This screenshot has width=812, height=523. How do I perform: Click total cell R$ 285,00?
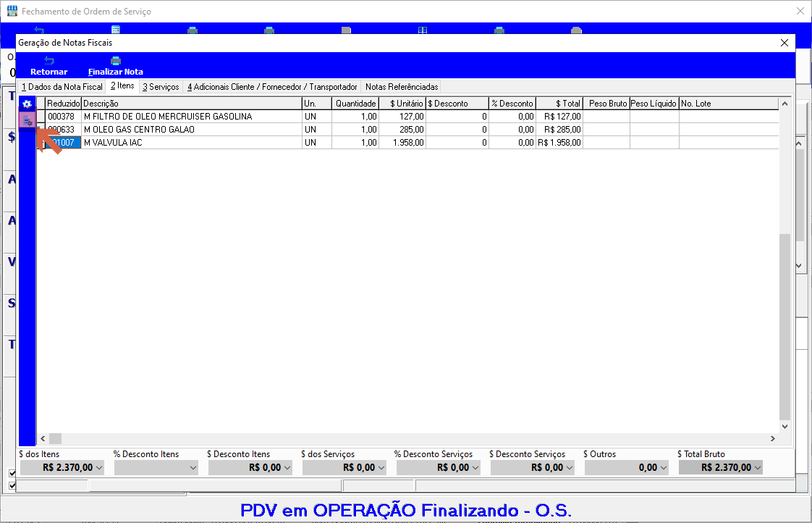(x=559, y=130)
